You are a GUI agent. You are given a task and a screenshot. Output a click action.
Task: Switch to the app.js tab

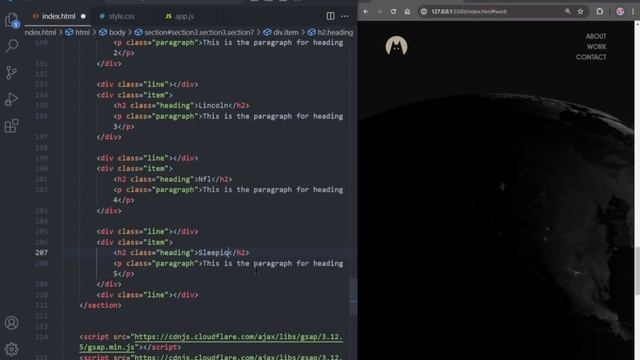coord(180,16)
